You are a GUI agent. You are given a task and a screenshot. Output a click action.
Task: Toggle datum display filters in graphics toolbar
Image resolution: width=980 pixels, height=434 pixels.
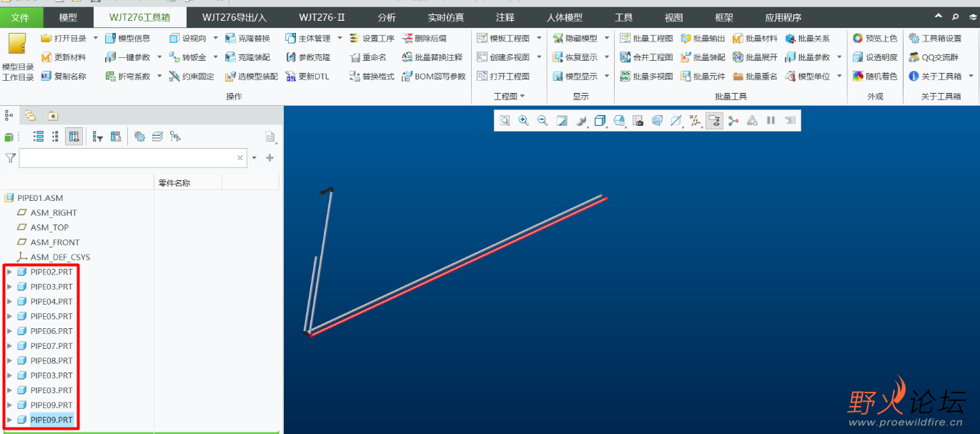point(696,121)
